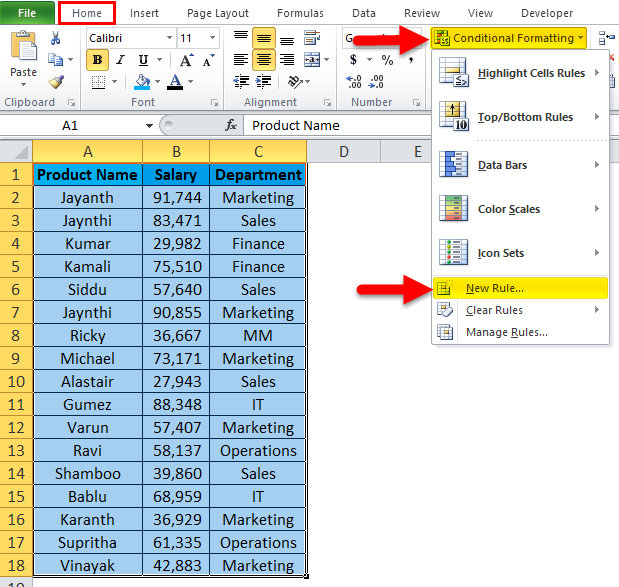Open Highlight Cells Rules submenu
Image resolution: width=619 pixels, height=587 pixels.
[x=520, y=73]
